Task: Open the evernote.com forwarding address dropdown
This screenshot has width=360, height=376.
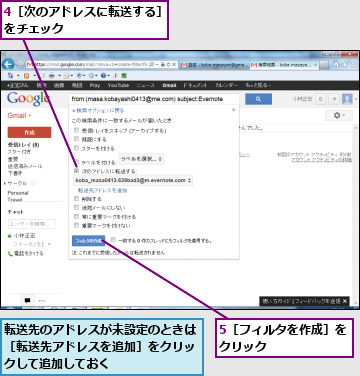Action: click(133, 180)
